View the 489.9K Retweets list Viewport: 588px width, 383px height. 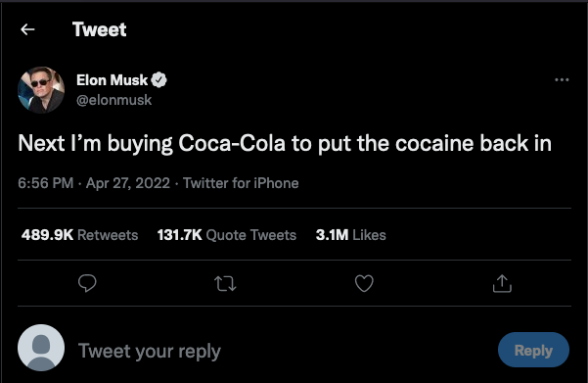(79, 235)
